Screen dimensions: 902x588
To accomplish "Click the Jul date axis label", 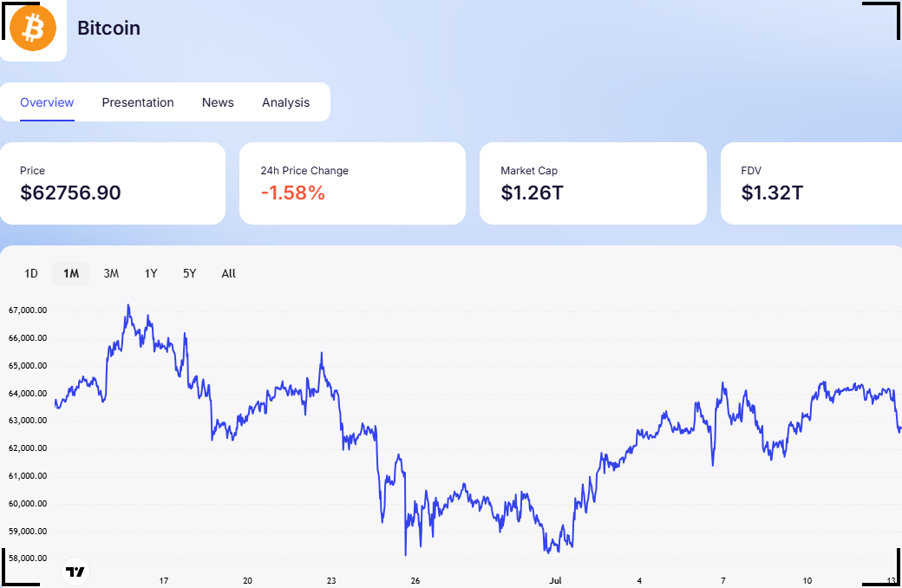I will 555,580.
